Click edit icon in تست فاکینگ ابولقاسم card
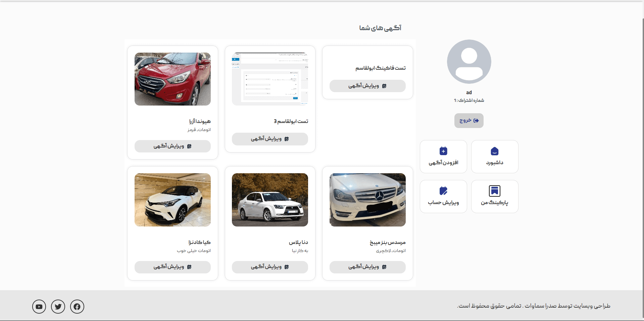The width and height of the screenshot is (644, 321). coord(384,86)
